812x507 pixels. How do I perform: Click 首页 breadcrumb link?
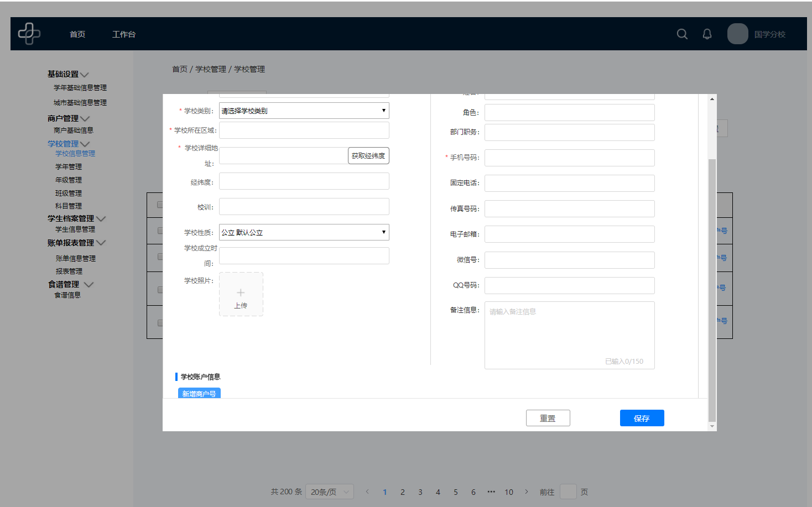click(180, 69)
